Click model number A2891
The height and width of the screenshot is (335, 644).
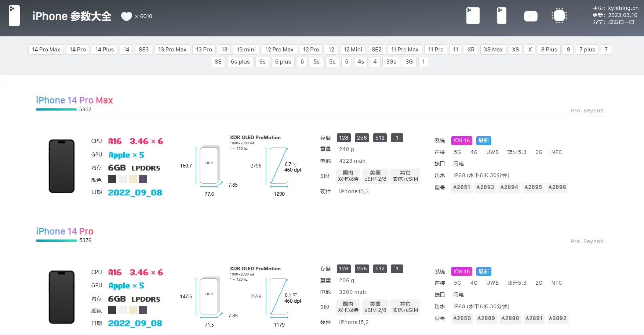click(x=534, y=318)
